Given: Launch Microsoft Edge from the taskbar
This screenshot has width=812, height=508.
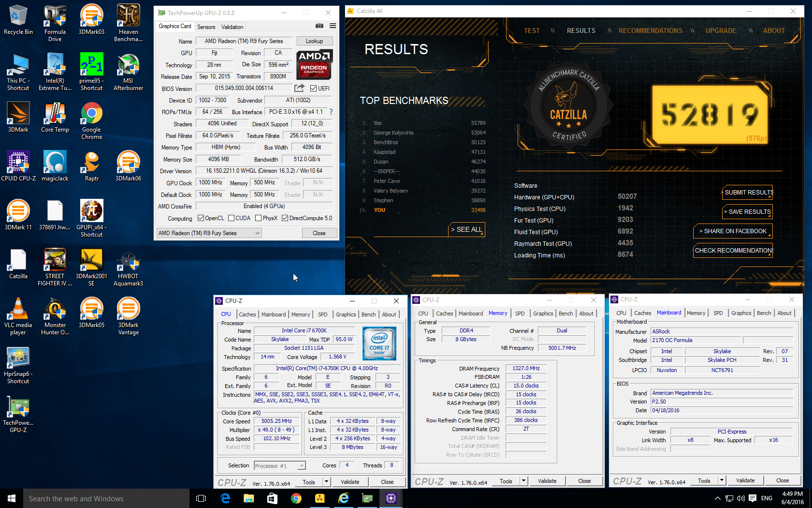Looking at the screenshot, I should (225, 498).
